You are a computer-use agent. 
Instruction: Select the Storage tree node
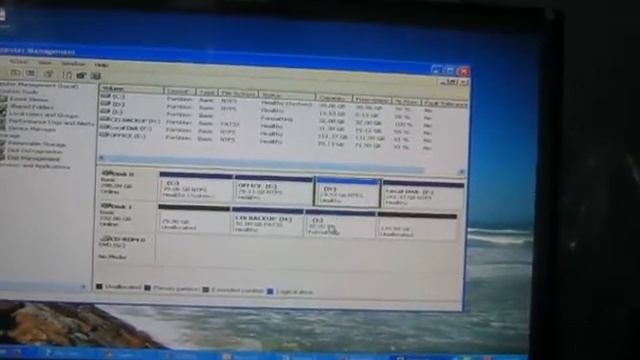[10, 136]
